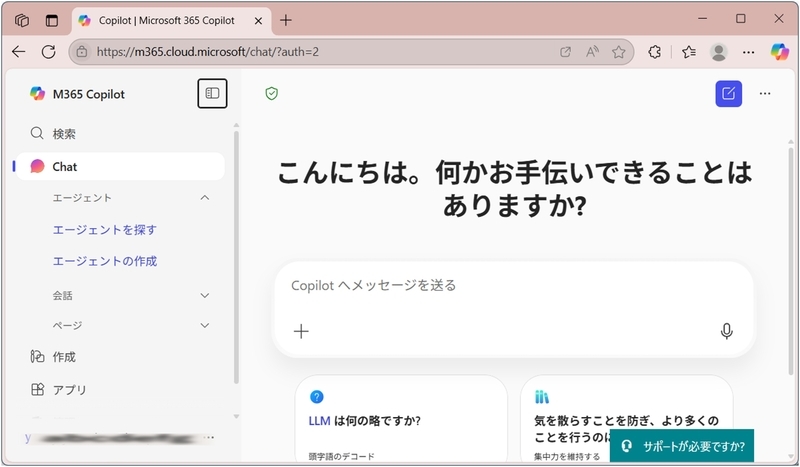Collapse the navigation pane toggle
The image size is (800, 467).
tap(212, 93)
